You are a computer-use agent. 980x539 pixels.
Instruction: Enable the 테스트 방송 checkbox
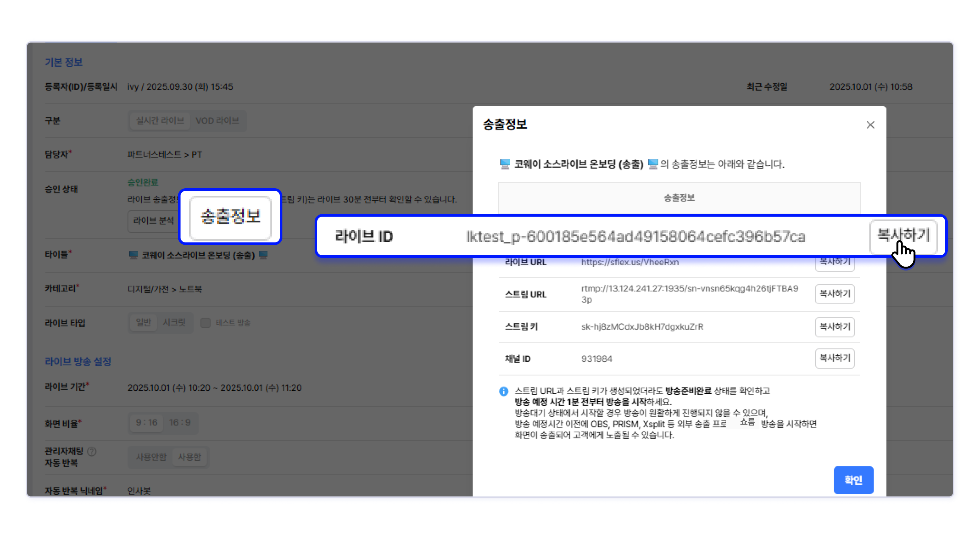(x=205, y=323)
